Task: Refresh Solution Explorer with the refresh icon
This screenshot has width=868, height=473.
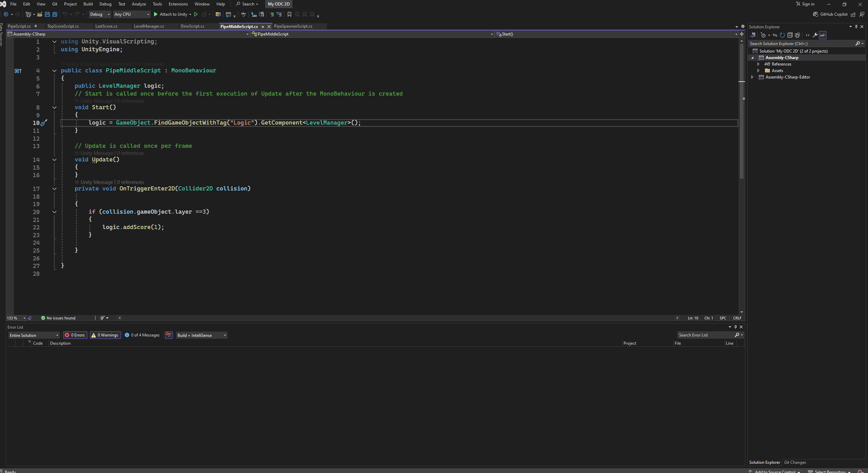Action: click(782, 35)
